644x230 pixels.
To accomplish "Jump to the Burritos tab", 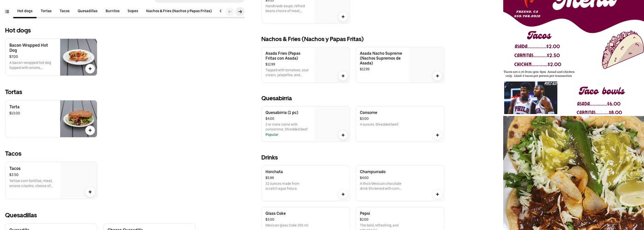I will (112, 11).
